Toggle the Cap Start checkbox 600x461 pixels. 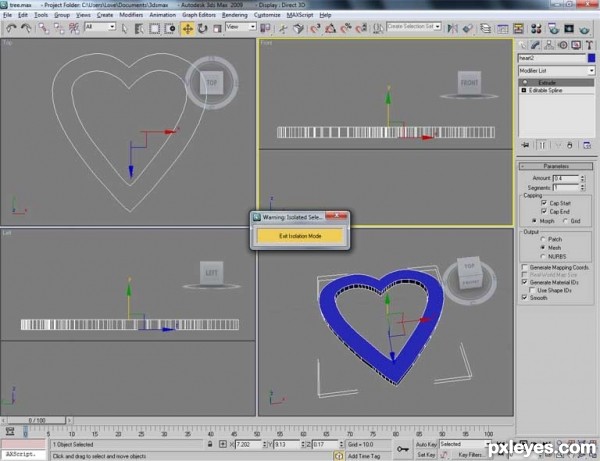point(544,203)
